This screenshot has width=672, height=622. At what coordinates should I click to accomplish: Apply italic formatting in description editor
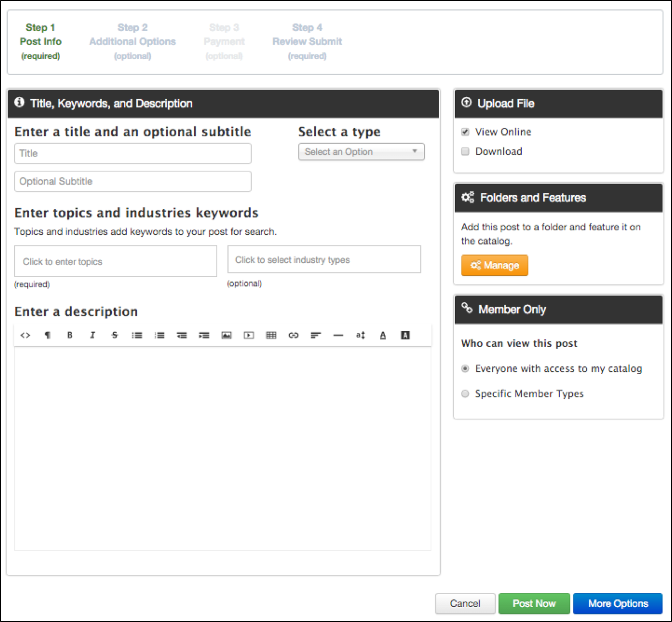point(93,335)
